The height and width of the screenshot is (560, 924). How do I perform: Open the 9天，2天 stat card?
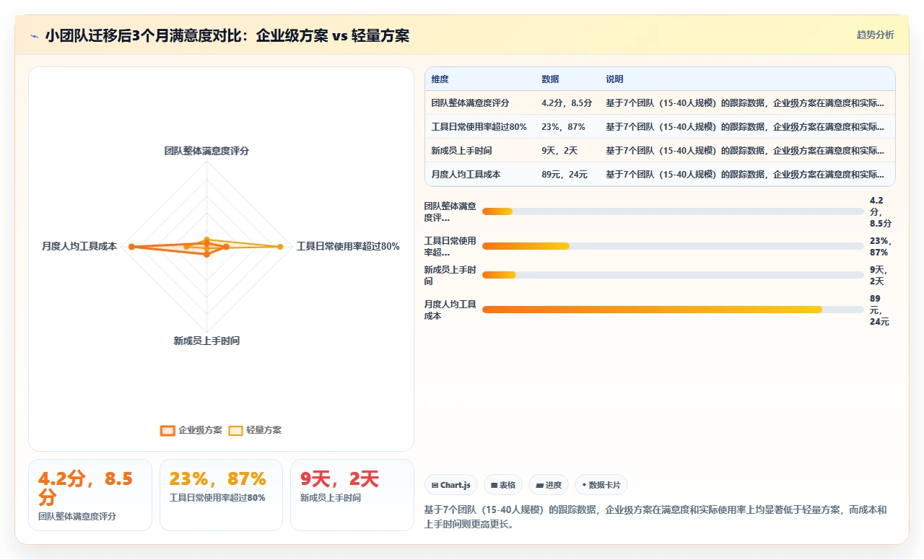pyautogui.click(x=352, y=495)
